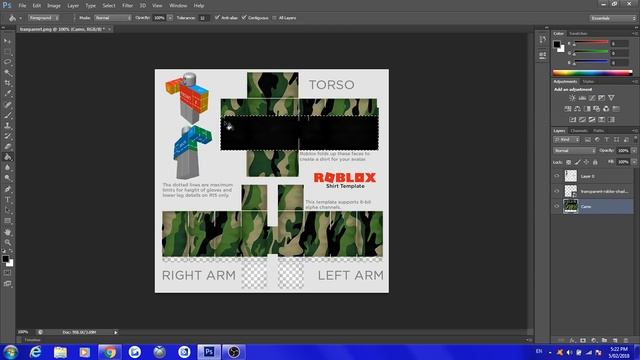640x360 pixels.
Task: Select the Pen tool
Action: [7, 189]
